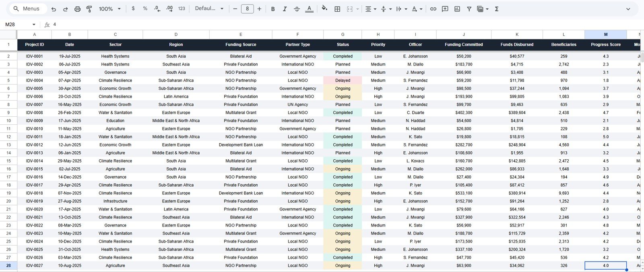Select the 9,693 Beneficiaries cell

point(563,193)
